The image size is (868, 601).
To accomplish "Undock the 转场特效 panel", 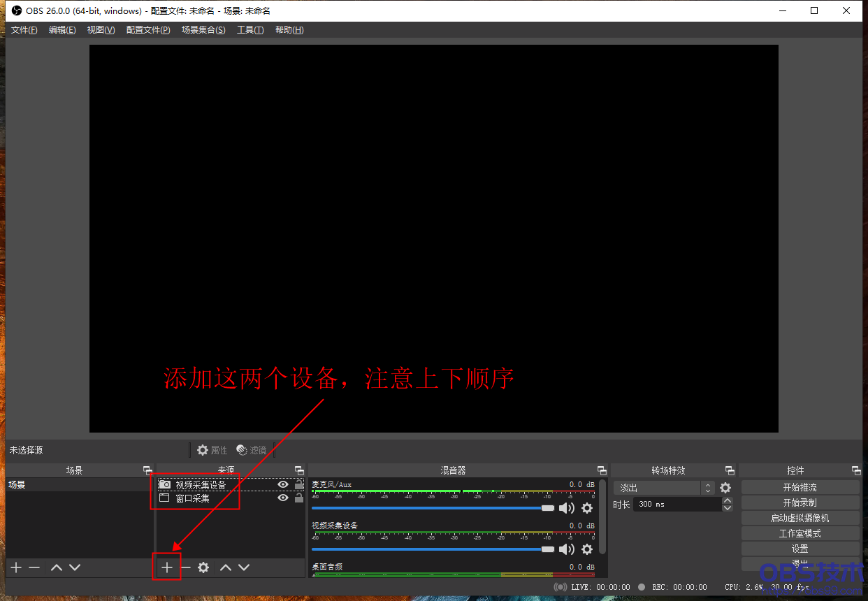I will (730, 470).
